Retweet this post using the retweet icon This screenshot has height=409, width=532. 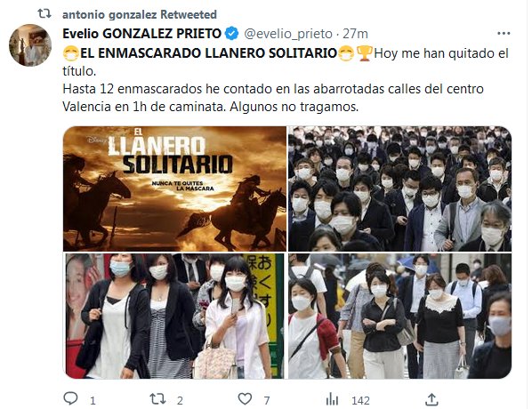click(157, 399)
